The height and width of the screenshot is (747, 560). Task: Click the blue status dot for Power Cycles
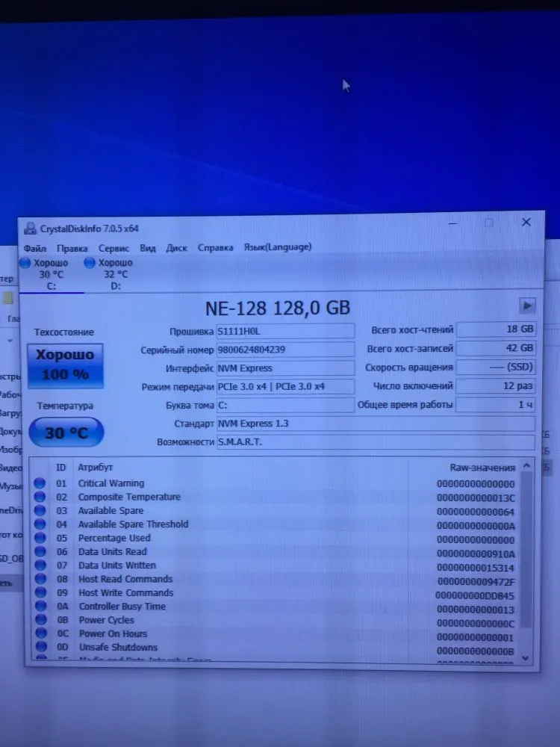tap(41, 619)
